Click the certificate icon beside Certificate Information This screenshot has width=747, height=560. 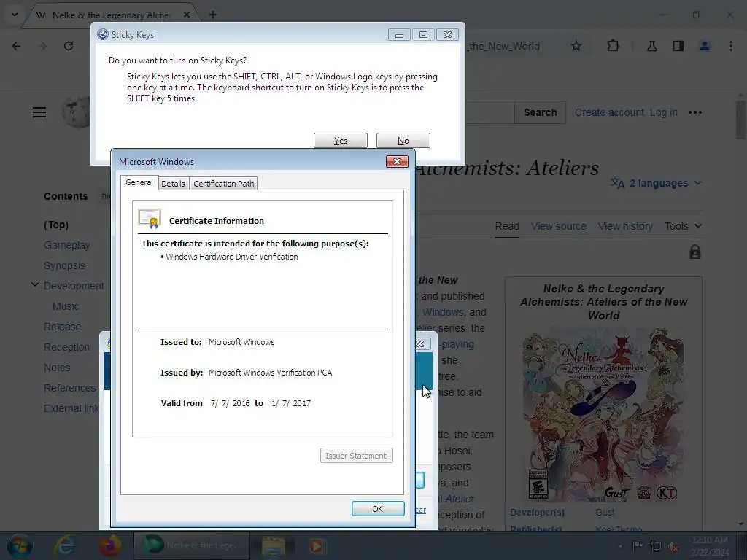coord(150,219)
